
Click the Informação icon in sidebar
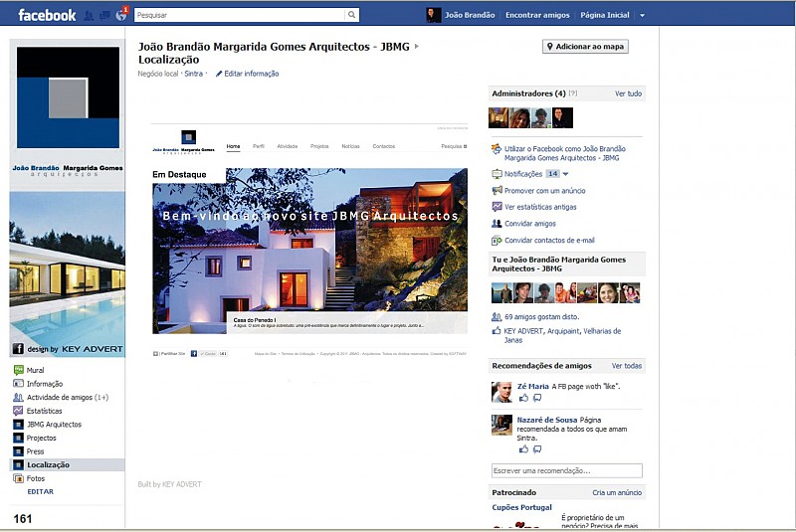[18, 384]
